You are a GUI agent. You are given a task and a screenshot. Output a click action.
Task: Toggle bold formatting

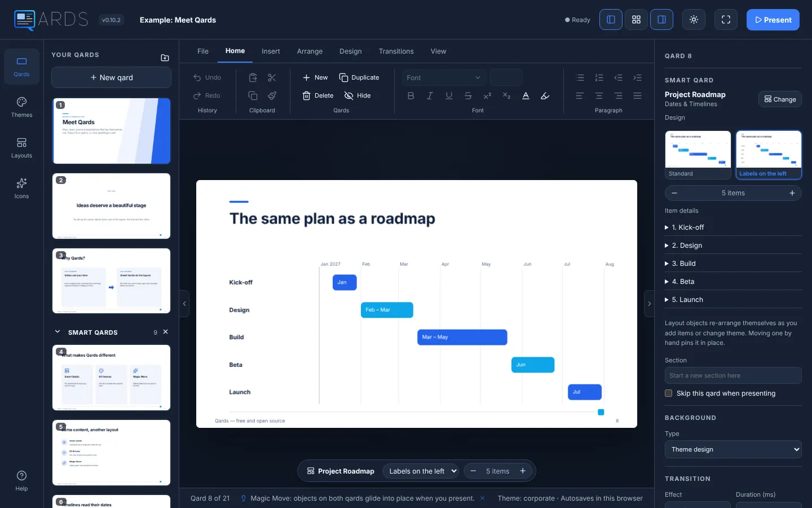(411, 95)
